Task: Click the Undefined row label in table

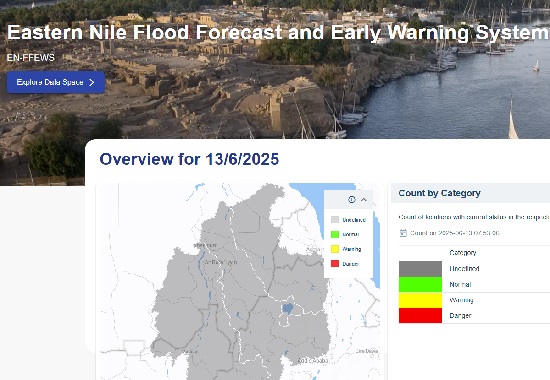Action: (x=464, y=268)
